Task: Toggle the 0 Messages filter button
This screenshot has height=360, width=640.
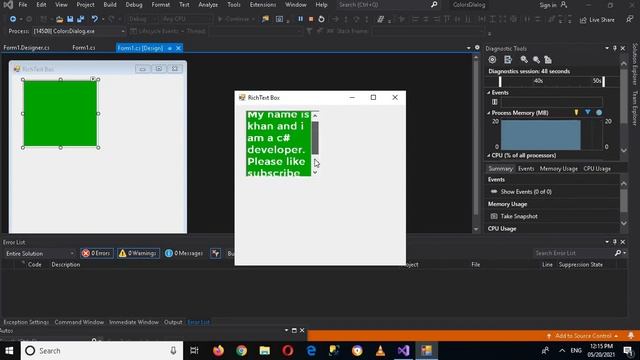Action: [x=184, y=253]
